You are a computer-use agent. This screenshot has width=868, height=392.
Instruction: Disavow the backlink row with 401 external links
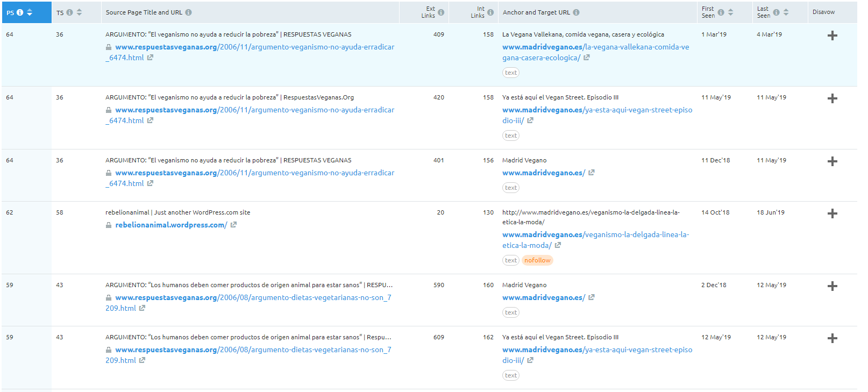(833, 161)
